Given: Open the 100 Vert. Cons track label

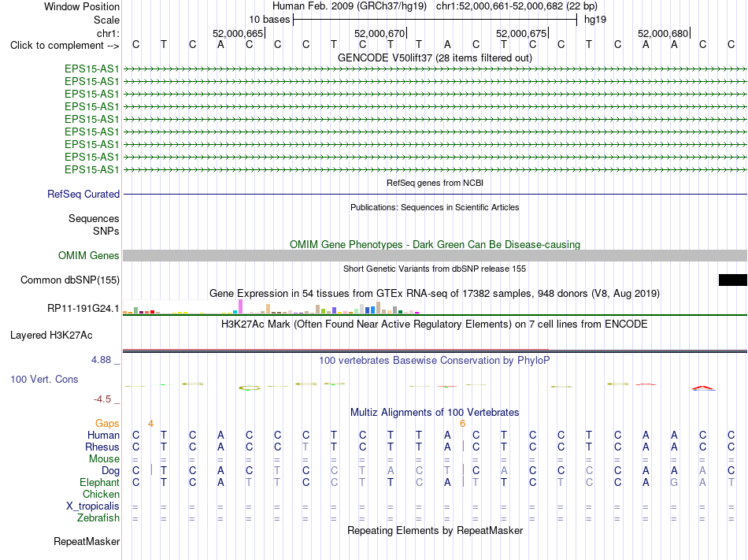Looking at the screenshot, I should coord(44,379).
